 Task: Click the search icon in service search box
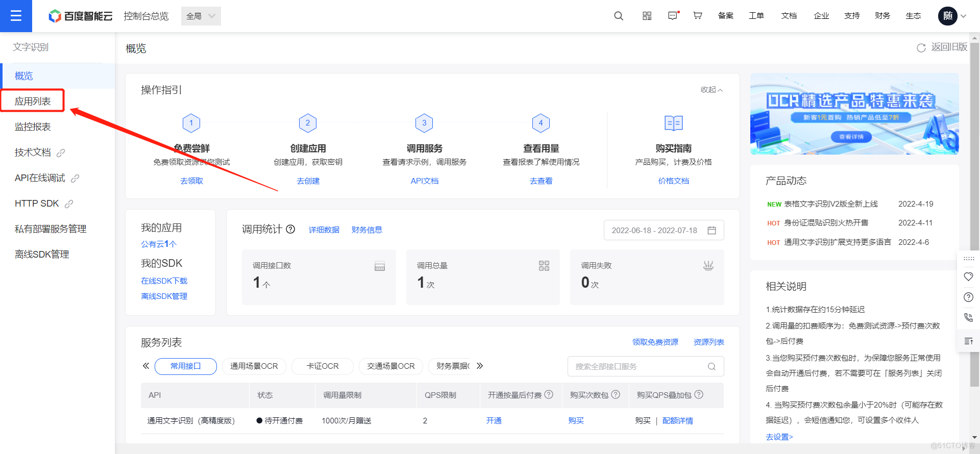(712, 366)
